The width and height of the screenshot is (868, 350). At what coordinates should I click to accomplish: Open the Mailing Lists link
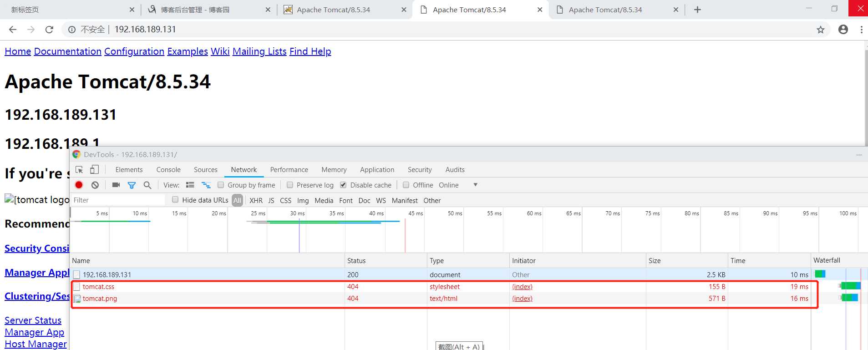click(259, 51)
